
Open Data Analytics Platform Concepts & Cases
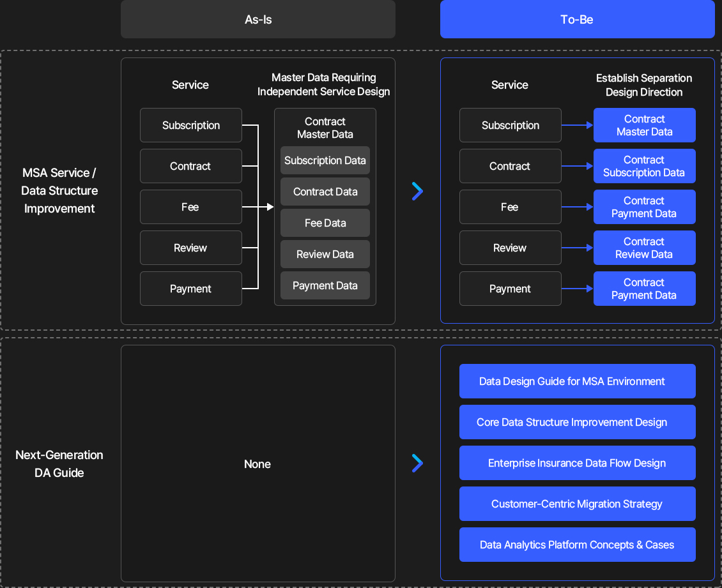click(x=578, y=545)
